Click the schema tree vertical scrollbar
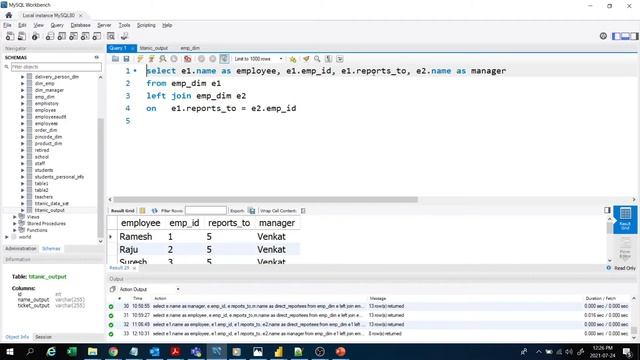 click(x=100, y=178)
